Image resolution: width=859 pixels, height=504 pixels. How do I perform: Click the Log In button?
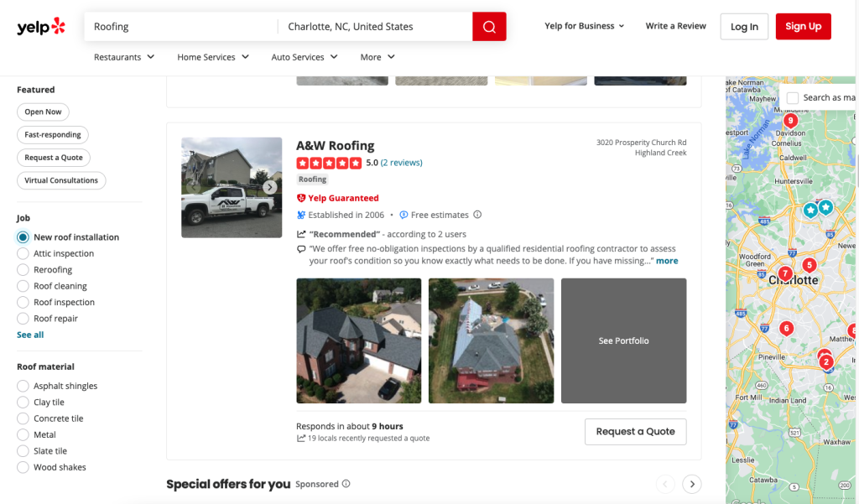point(744,26)
